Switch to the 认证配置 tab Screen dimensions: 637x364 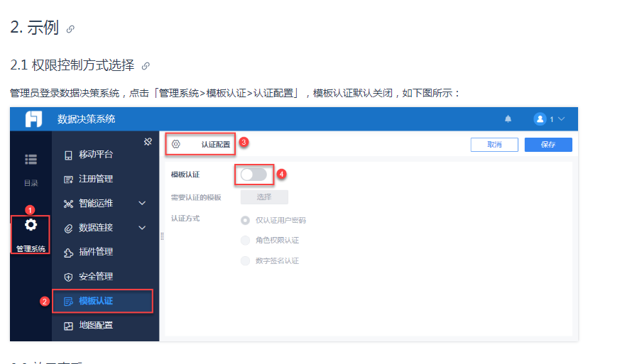coord(200,144)
